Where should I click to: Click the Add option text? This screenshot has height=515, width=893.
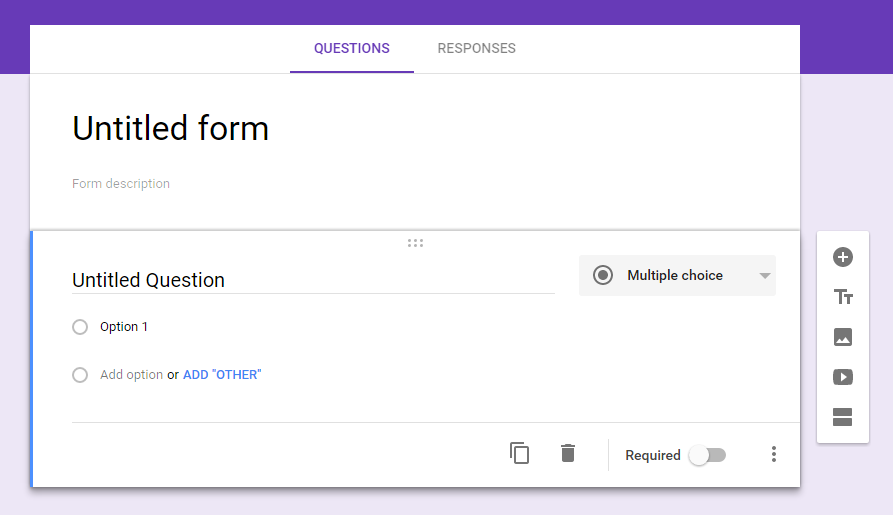tap(131, 375)
